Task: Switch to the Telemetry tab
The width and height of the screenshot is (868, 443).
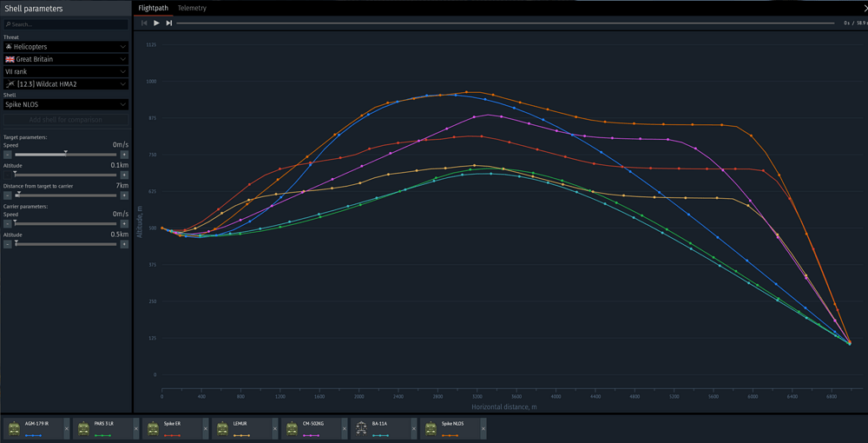Action: (192, 9)
